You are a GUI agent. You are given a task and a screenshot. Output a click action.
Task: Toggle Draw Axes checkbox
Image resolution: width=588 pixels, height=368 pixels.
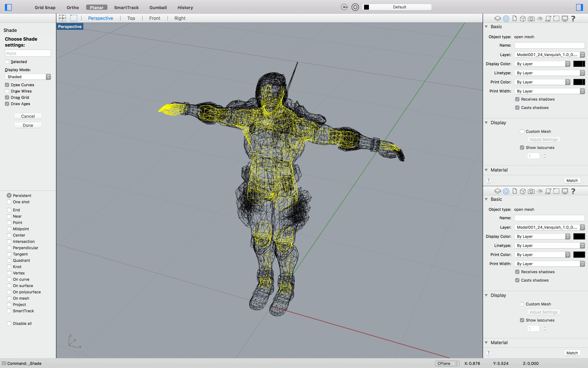point(7,104)
